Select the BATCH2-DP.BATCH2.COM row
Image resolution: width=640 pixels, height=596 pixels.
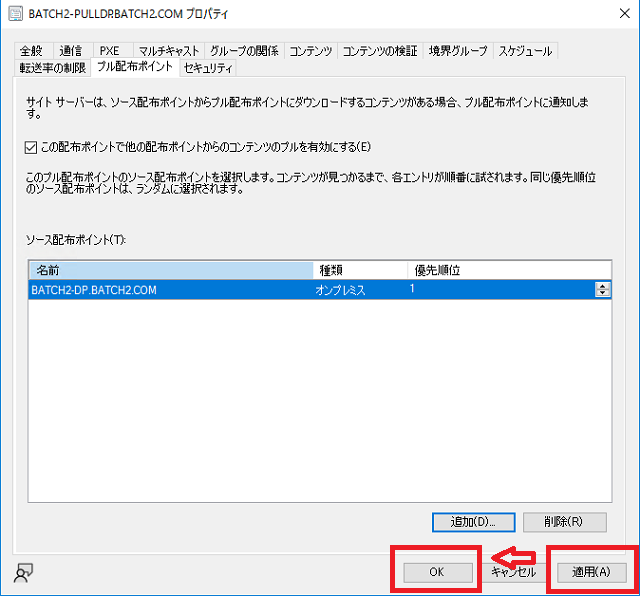coord(170,290)
